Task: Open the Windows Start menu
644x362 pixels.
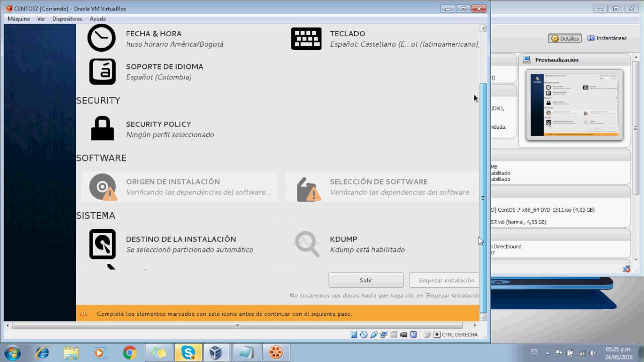Action: click(12, 352)
